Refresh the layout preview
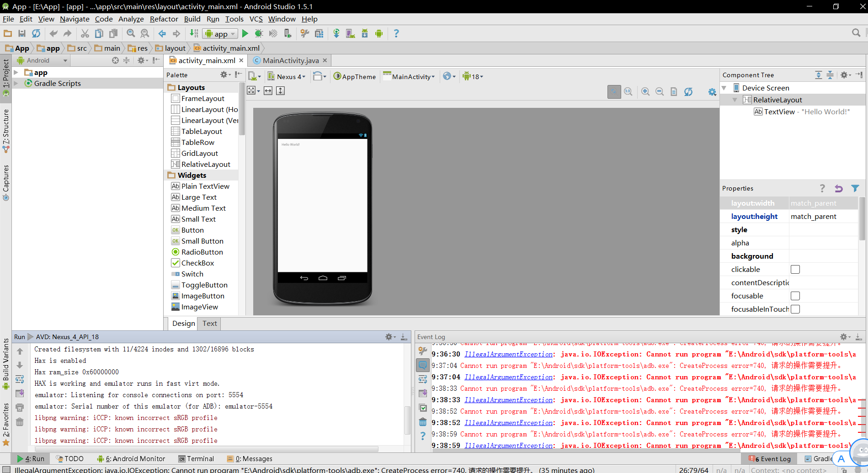868x473 pixels. [x=688, y=91]
